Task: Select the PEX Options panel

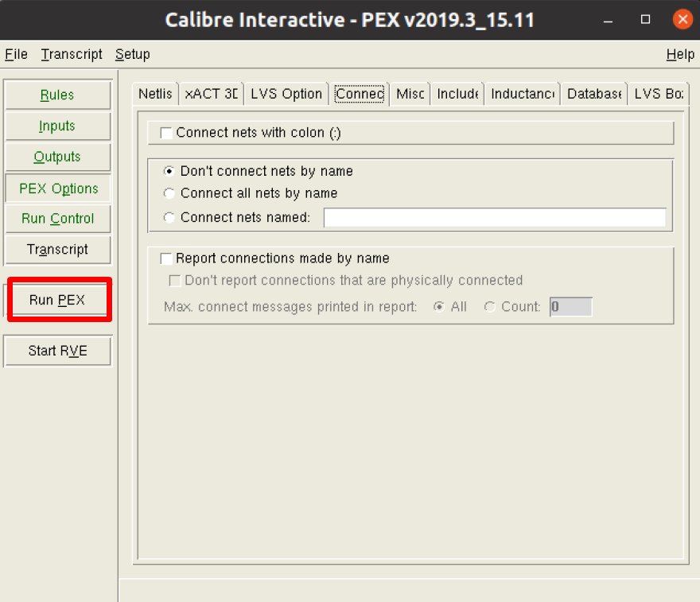Action: pyautogui.click(x=57, y=188)
